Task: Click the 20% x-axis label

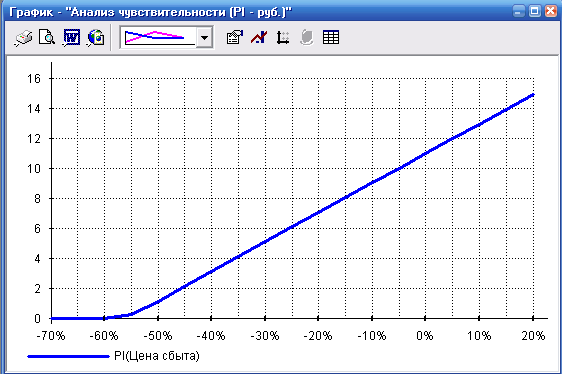Action: pyautogui.click(x=533, y=336)
